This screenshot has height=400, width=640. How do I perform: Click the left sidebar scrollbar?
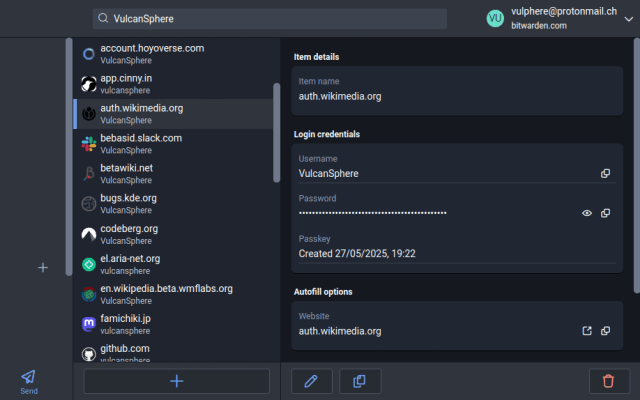(69, 157)
